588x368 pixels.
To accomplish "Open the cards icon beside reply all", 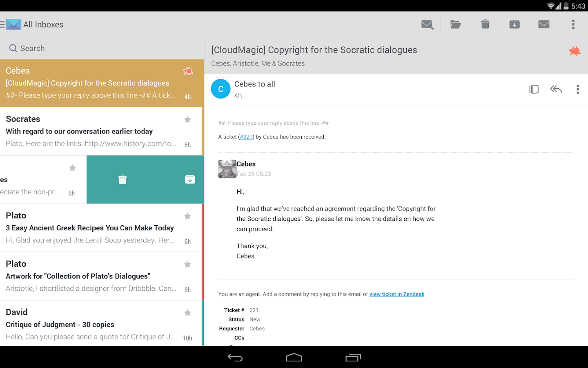I will point(534,89).
